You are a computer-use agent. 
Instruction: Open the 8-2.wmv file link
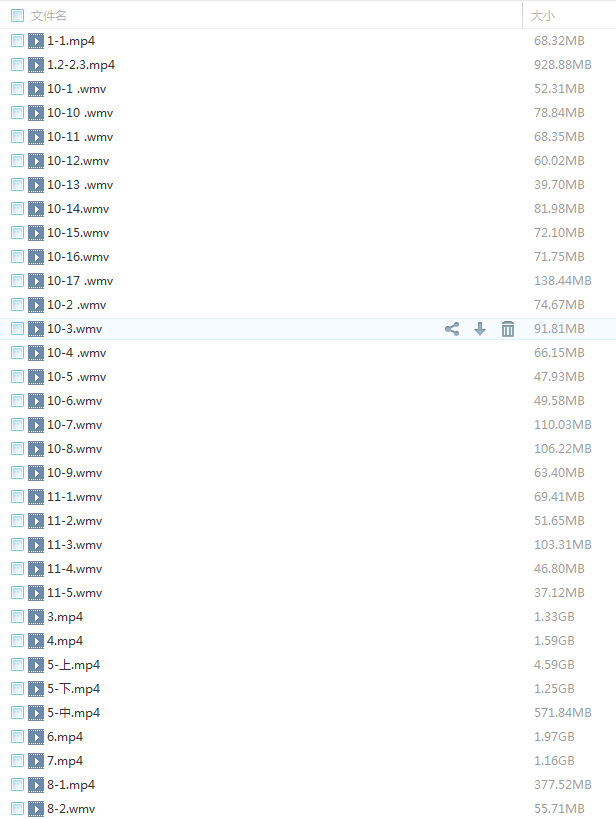click(71, 809)
